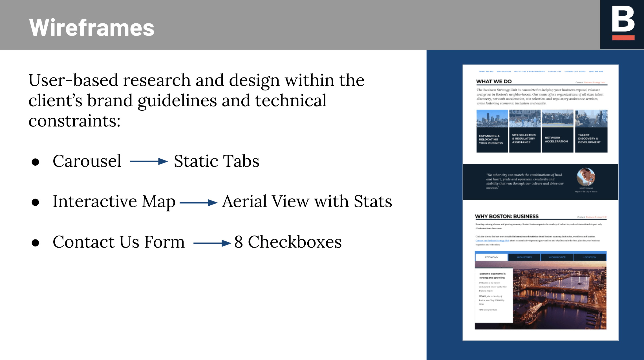Switch to the Location tab
644x360 pixels.
[x=590, y=257]
